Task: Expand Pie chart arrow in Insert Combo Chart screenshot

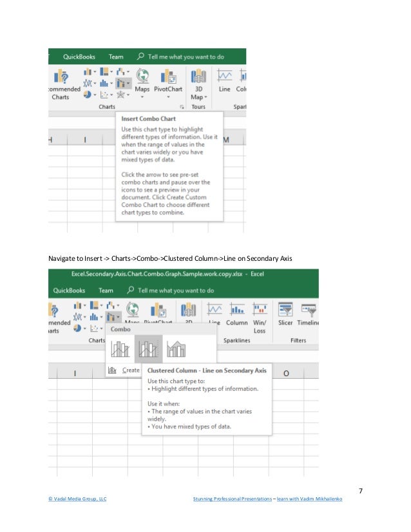Action: [x=95, y=95]
